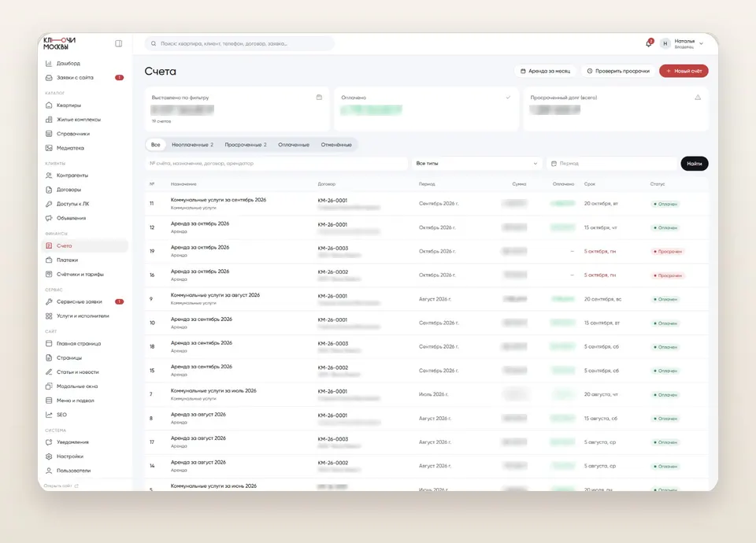Open Статьи и новости in sidebar
Image resolution: width=756 pixels, height=543 pixels.
84,372
